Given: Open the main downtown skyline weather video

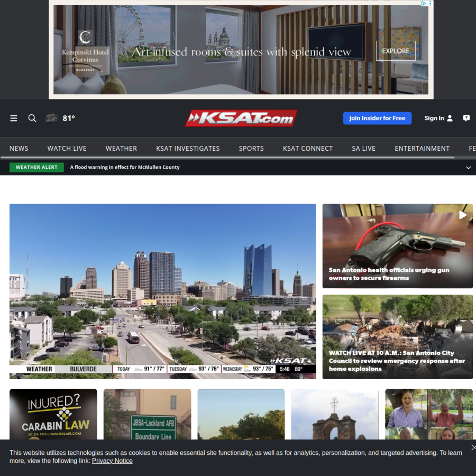Looking at the screenshot, I should 163,291.
